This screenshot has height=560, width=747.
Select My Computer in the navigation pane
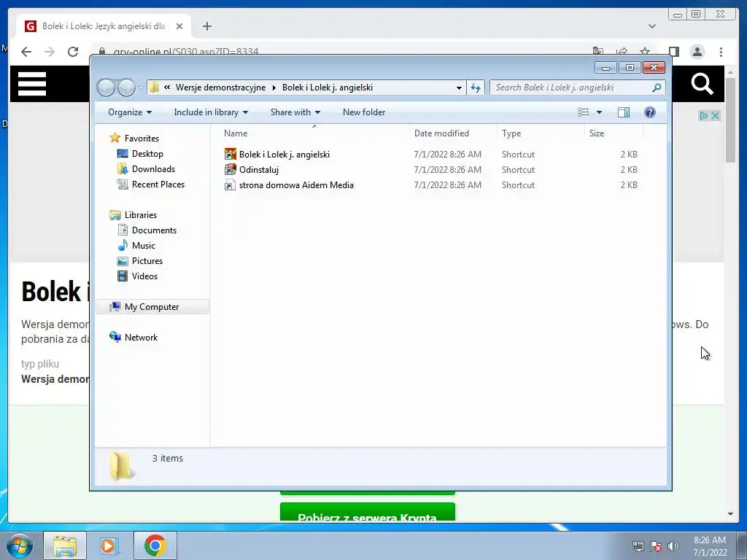pos(152,307)
